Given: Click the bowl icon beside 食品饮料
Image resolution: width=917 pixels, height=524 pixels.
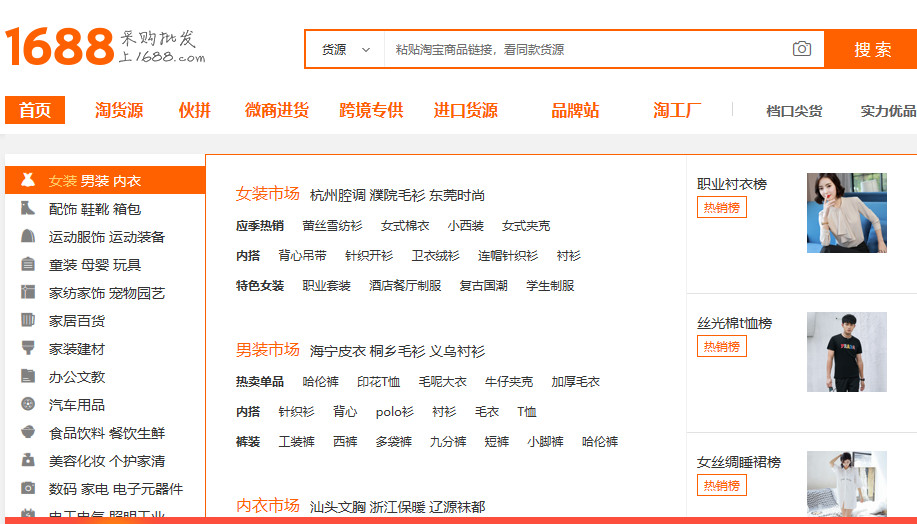Looking at the screenshot, I should click(27, 432).
